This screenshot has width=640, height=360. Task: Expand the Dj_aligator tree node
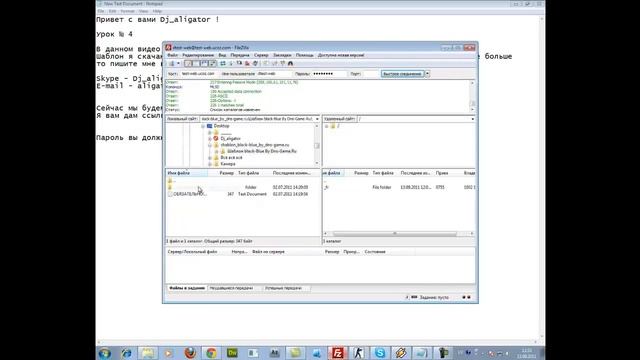tap(210, 139)
